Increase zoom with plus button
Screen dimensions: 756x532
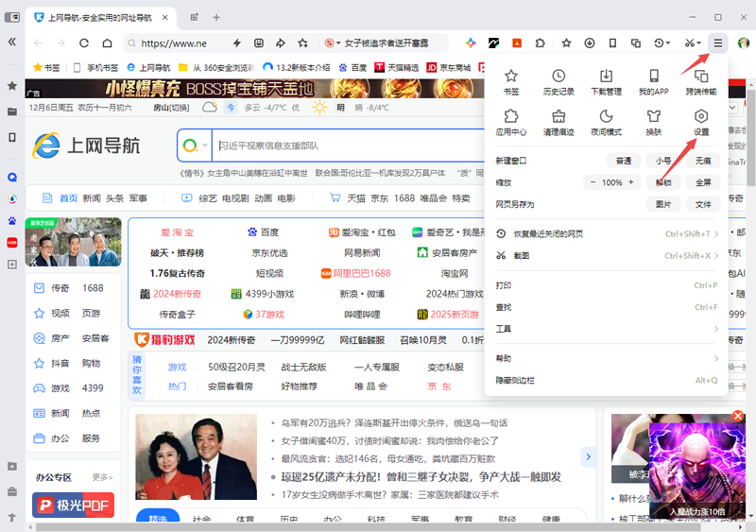click(630, 182)
